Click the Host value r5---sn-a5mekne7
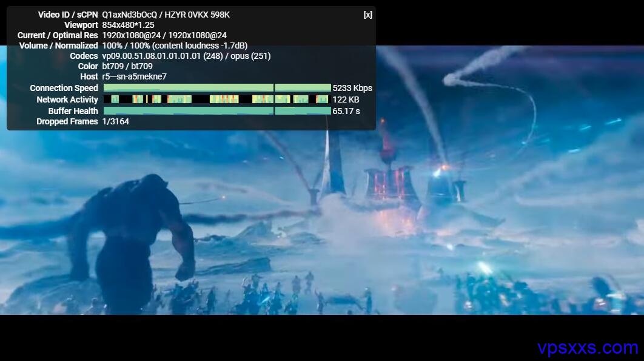 (x=134, y=76)
